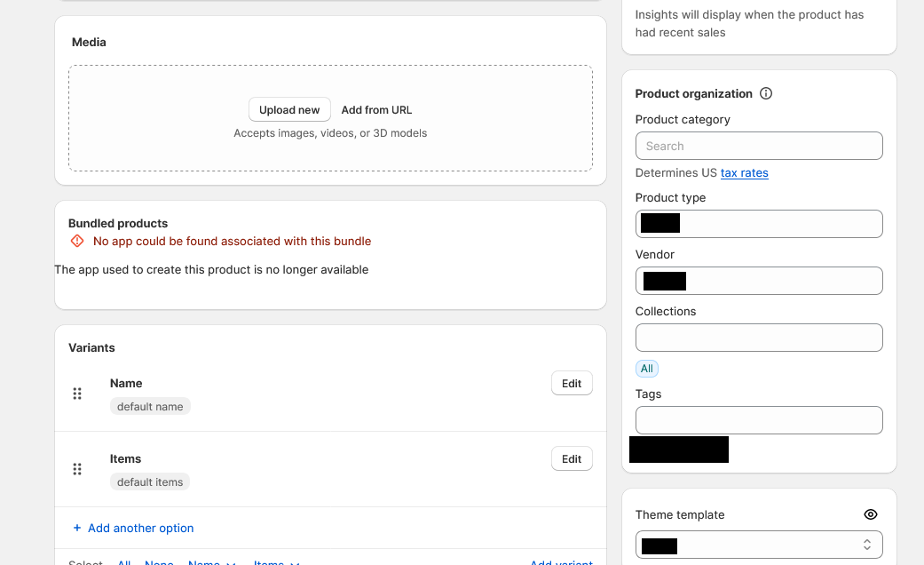Click Upload new in Media
The width and height of the screenshot is (924, 565).
(x=289, y=110)
